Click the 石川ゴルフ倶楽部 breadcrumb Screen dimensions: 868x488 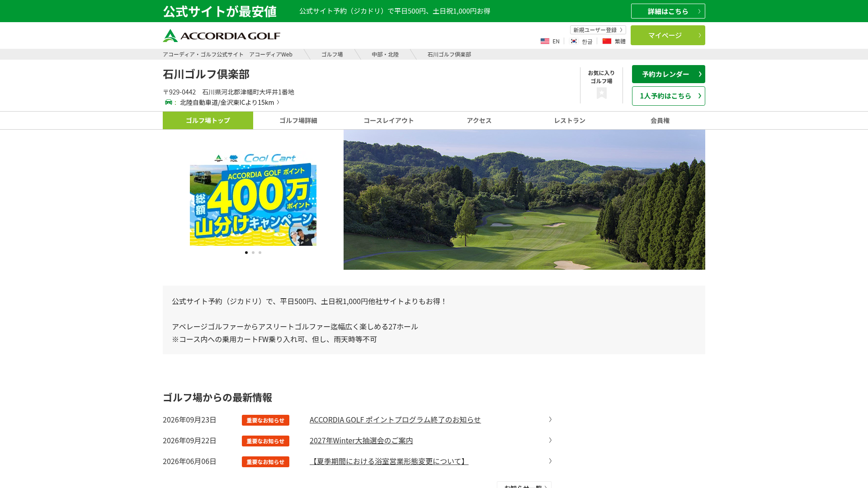coord(449,54)
